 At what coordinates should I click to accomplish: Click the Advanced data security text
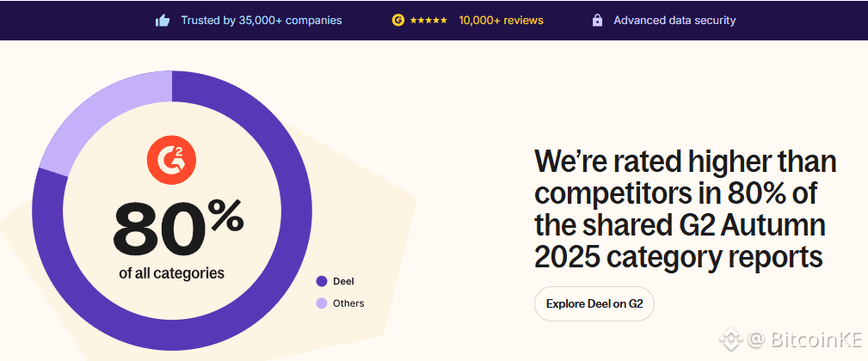click(674, 20)
